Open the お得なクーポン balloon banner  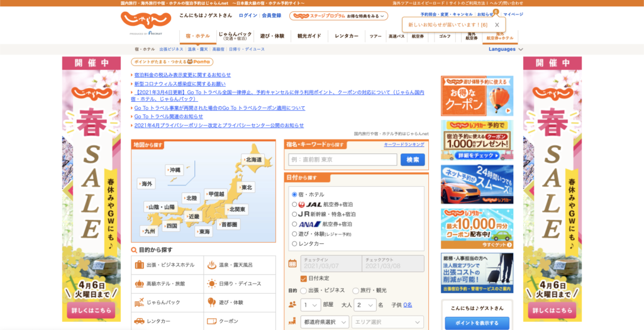[x=477, y=96]
